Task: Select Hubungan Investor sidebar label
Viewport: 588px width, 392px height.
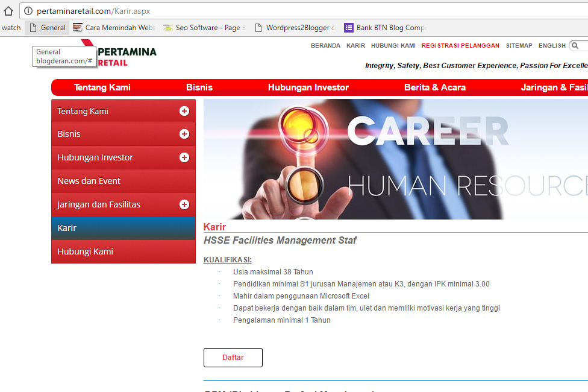Action: click(x=95, y=157)
